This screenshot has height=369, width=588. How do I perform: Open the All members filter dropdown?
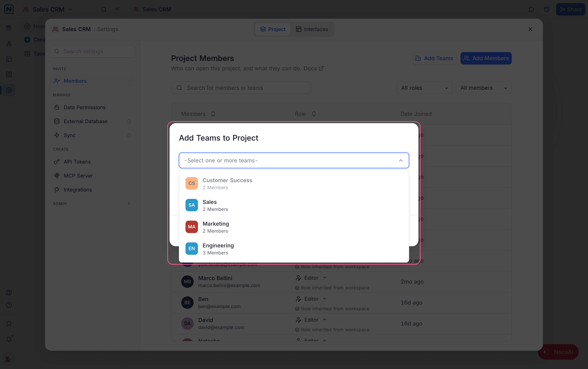click(484, 88)
